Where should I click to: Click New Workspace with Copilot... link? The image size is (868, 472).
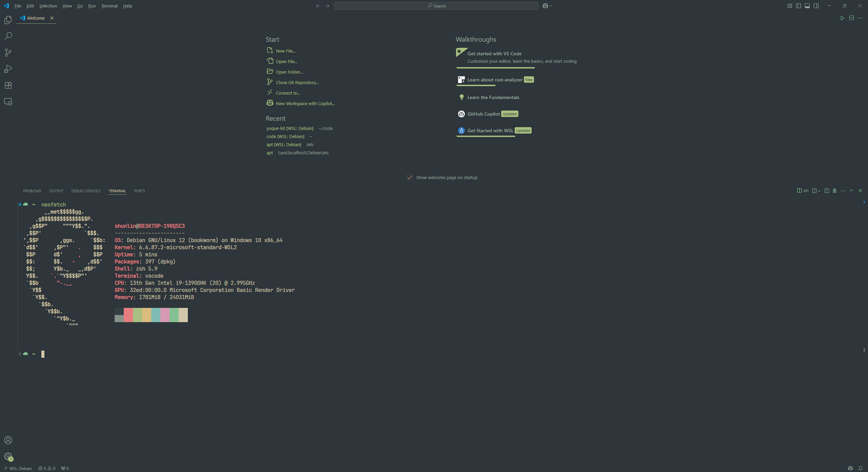click(x=301, y=103)
